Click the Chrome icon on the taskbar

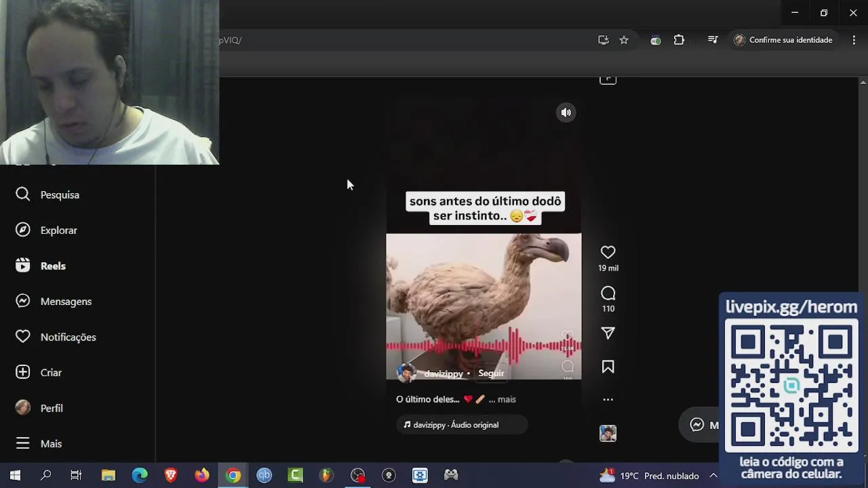click(233, 476)
